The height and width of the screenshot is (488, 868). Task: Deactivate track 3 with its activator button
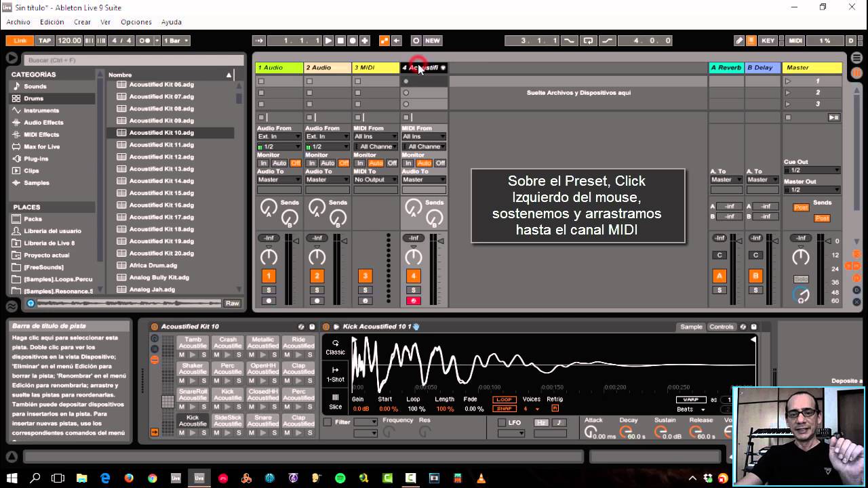click(x=365, y=276)
